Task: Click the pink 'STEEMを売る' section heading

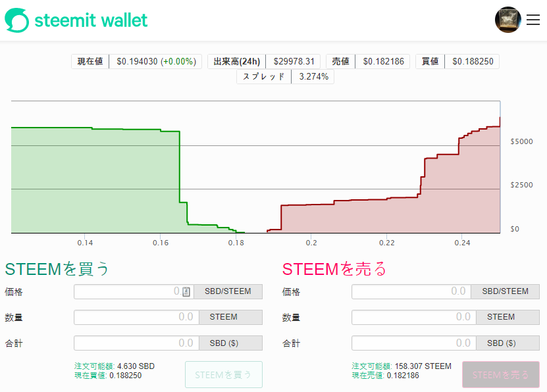Action: pos(334,270)
